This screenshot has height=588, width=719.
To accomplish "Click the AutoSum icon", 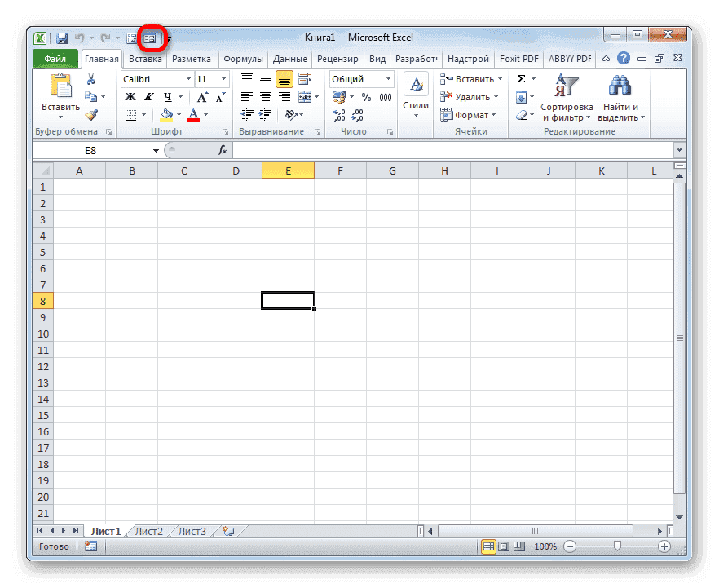I will coord(519,77).
